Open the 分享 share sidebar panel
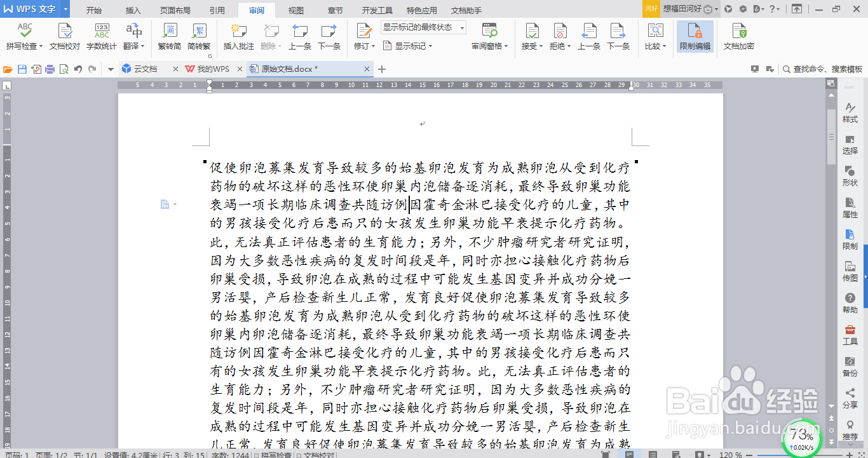The height and width of the screenshot is (458, 868). tap(850, 399)
